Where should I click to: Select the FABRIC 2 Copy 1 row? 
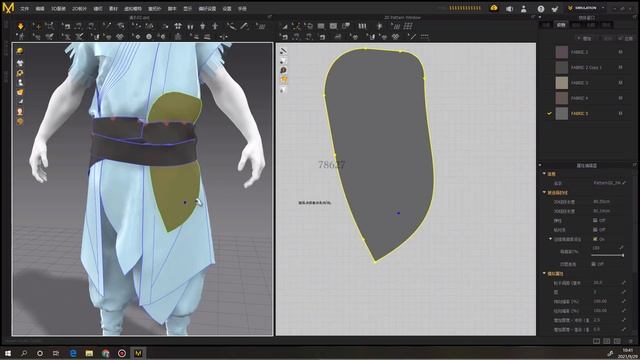589,67
